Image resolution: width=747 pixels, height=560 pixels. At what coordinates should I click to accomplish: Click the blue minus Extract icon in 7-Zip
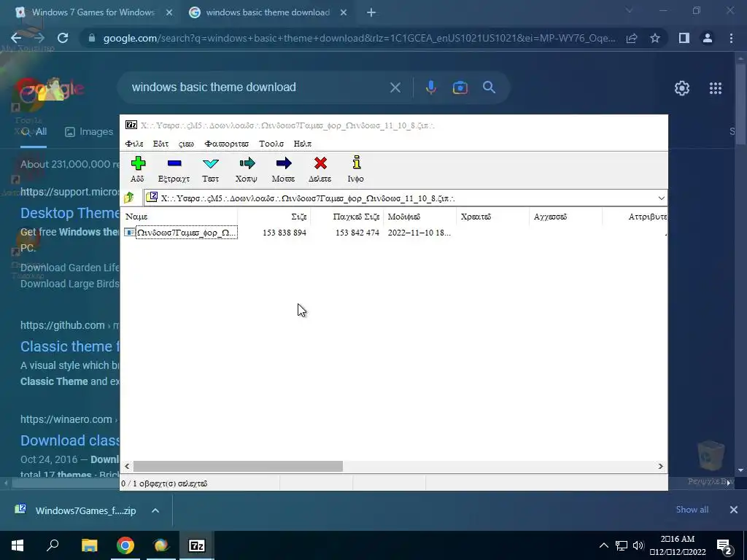[174, 163]
